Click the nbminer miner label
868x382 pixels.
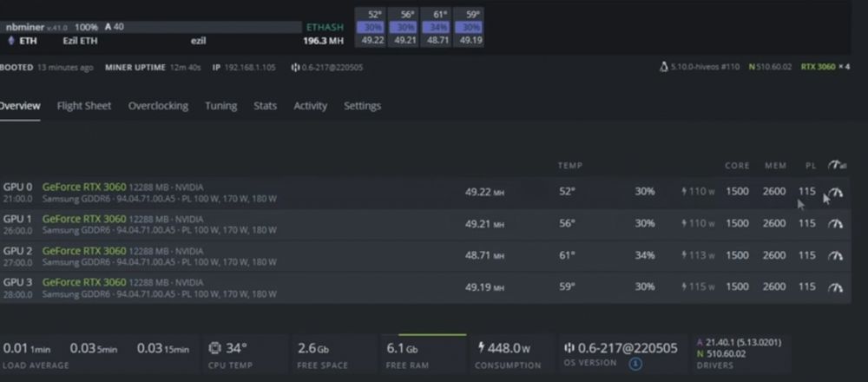point(25,27)
